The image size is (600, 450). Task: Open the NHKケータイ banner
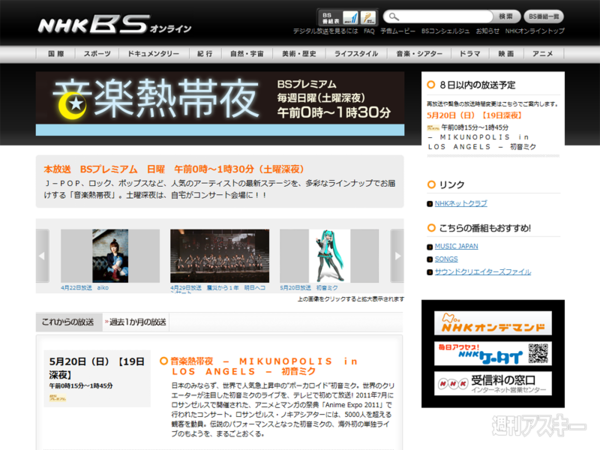point(493,354)
